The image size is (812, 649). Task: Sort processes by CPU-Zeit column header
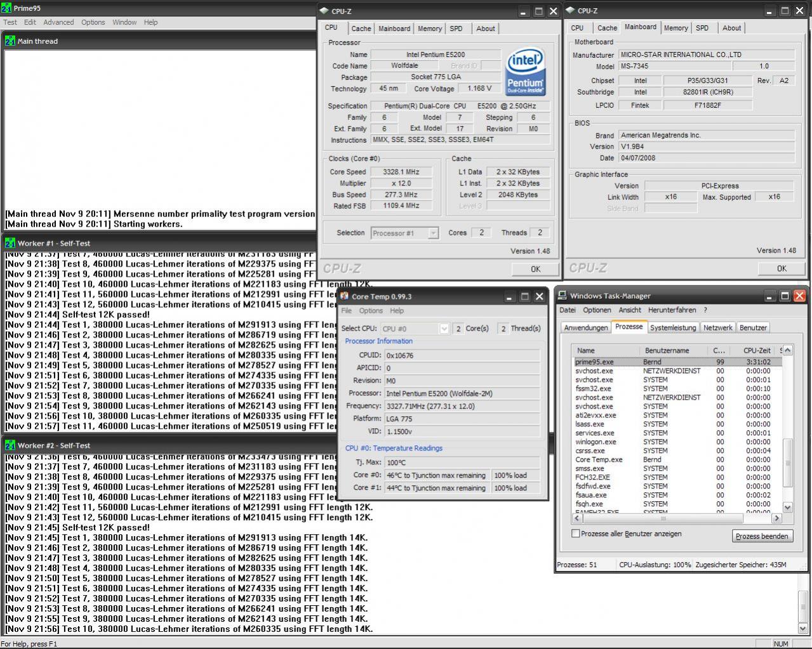(753, 350)
